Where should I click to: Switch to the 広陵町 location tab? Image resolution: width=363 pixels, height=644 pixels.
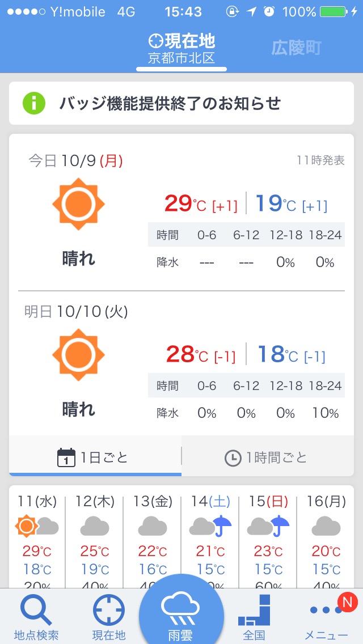click(296, 48)
